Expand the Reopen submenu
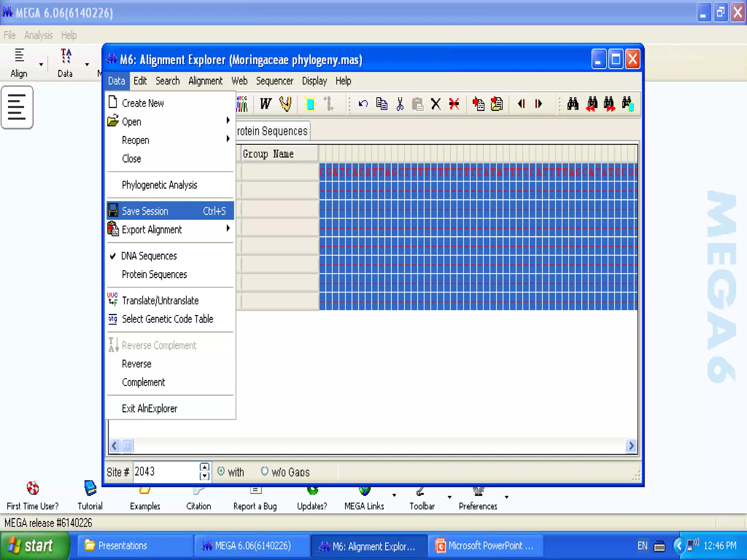The image size is (747, 560). [170, 140]
